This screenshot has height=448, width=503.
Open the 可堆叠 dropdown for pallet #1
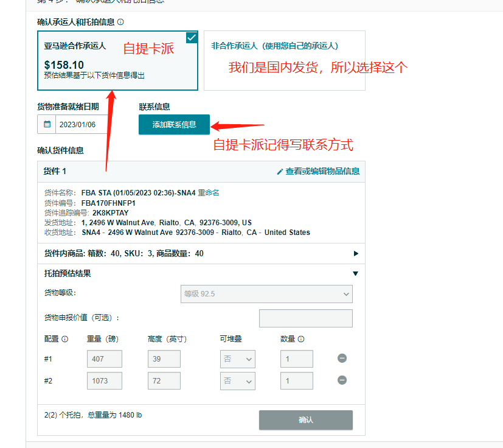(x=238, y=359)
